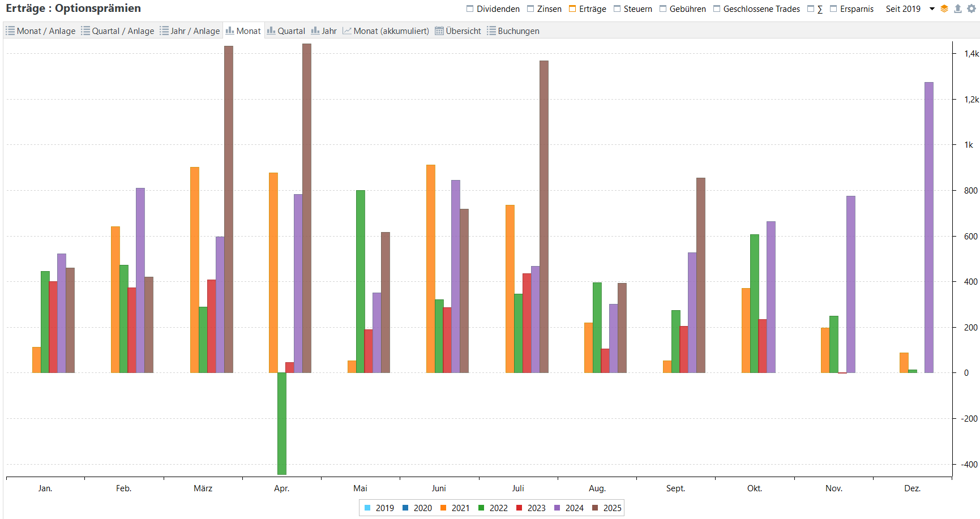Click the 2022 green legend marker
The height and width of the screenshot is (519, 980).
coord(481,508)
